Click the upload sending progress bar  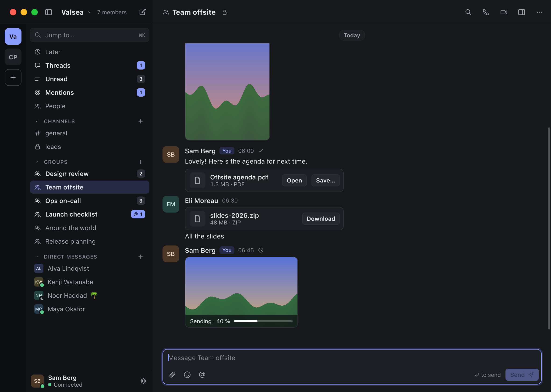click(x=263, y=321)
